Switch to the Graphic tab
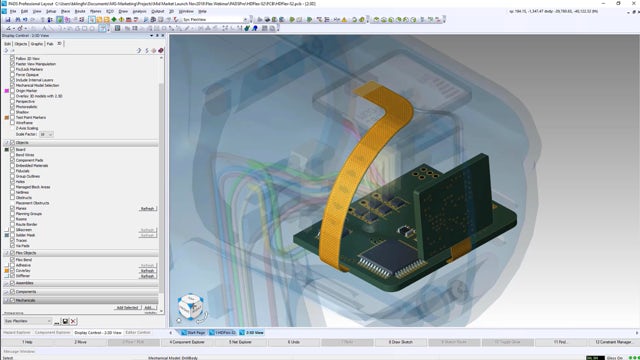The width and height of the screenshot is (640, 360). pos(36,44)
